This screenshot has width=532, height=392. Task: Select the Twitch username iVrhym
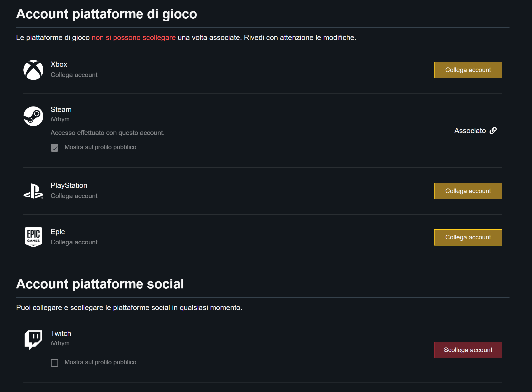pos(60,343)
